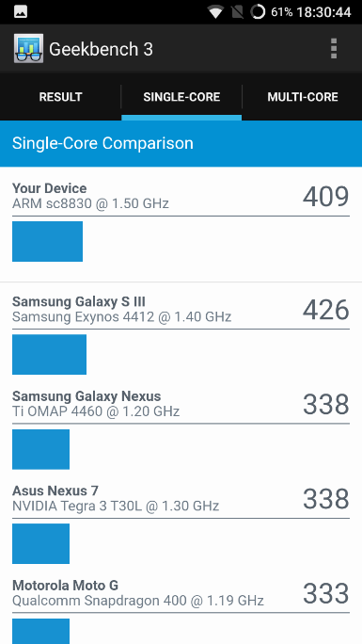The width and height of the screenshot is (362, 644).
Task: Select the Asus Nexus 7 entry
Action: pyautogui.click(x=181, y=525)
